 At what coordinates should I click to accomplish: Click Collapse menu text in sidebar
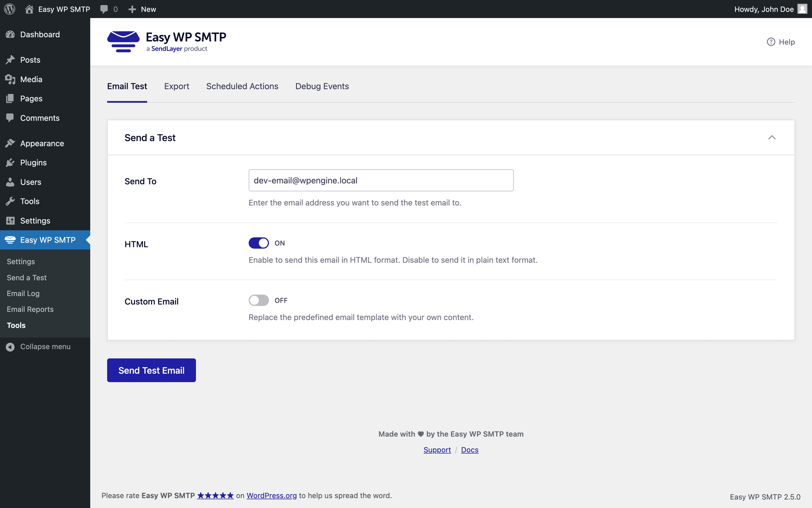(45, 347)
